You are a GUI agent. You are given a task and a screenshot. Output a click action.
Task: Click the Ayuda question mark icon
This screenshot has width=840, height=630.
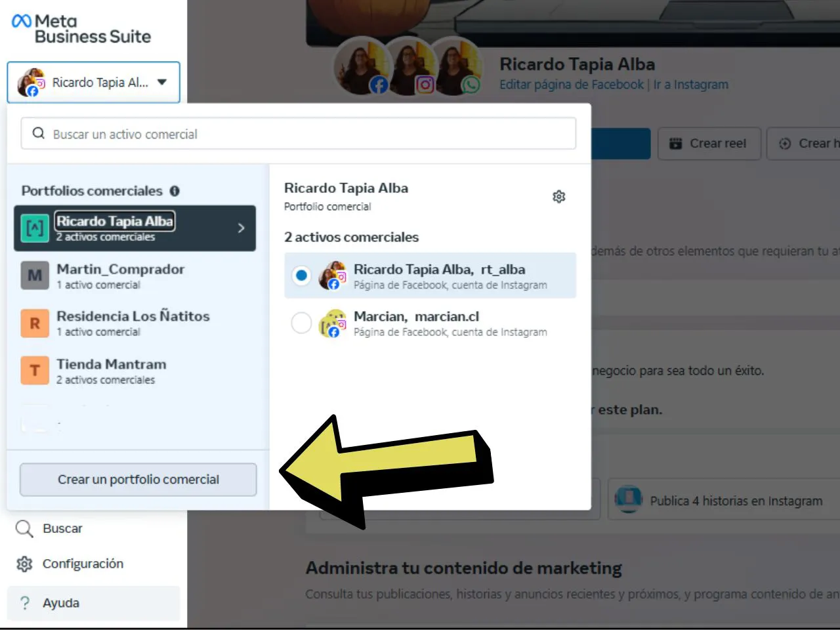pos(25,602)
